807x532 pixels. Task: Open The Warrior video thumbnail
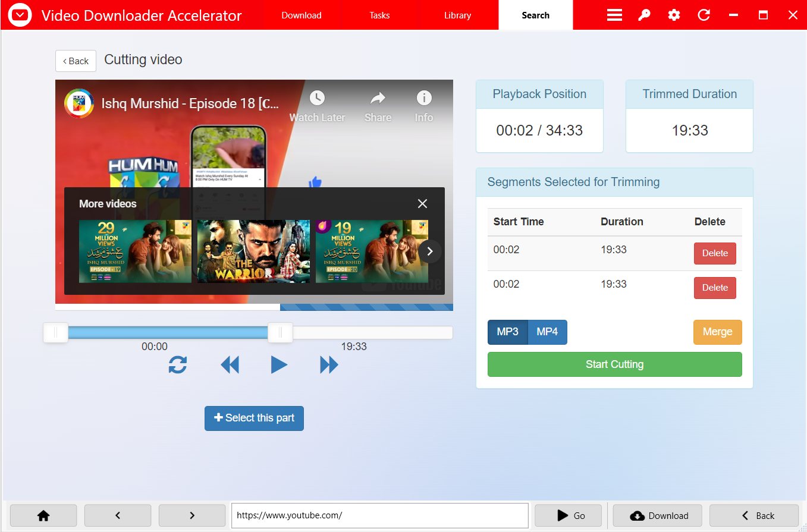pyautogui.click(x=253, y=251)
